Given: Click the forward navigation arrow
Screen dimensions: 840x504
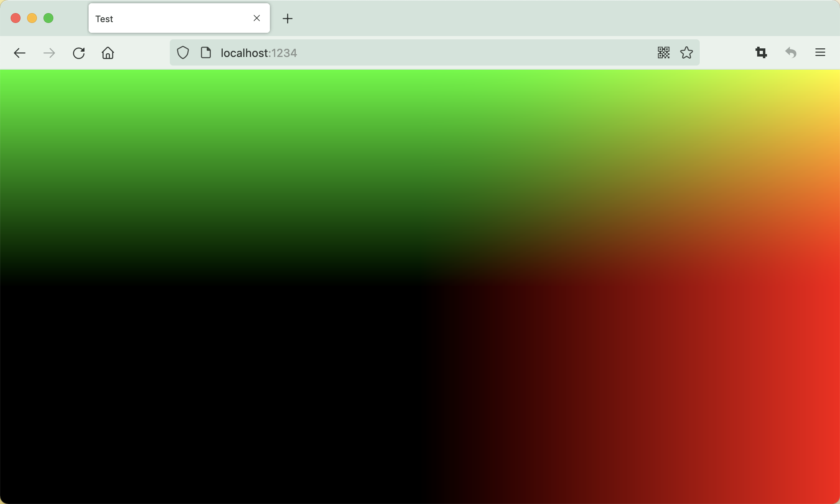Looking at the screenshot, I should click(x=49, y=52).
